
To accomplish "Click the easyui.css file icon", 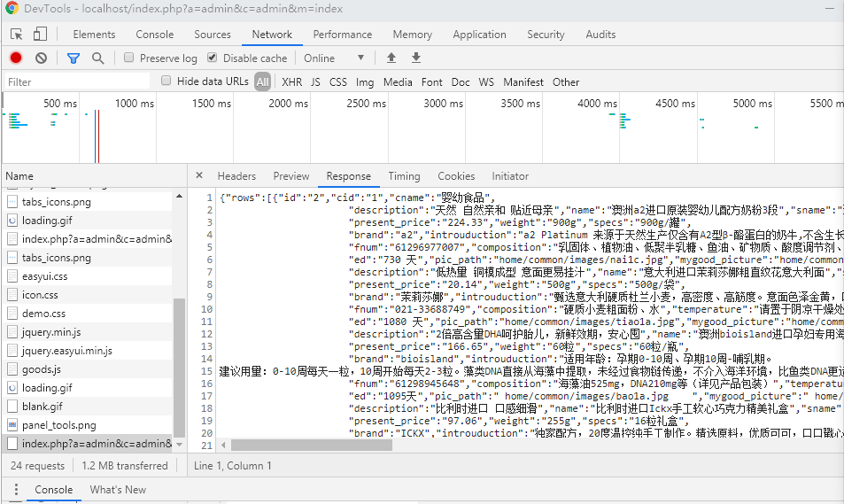I will [12, 276].
